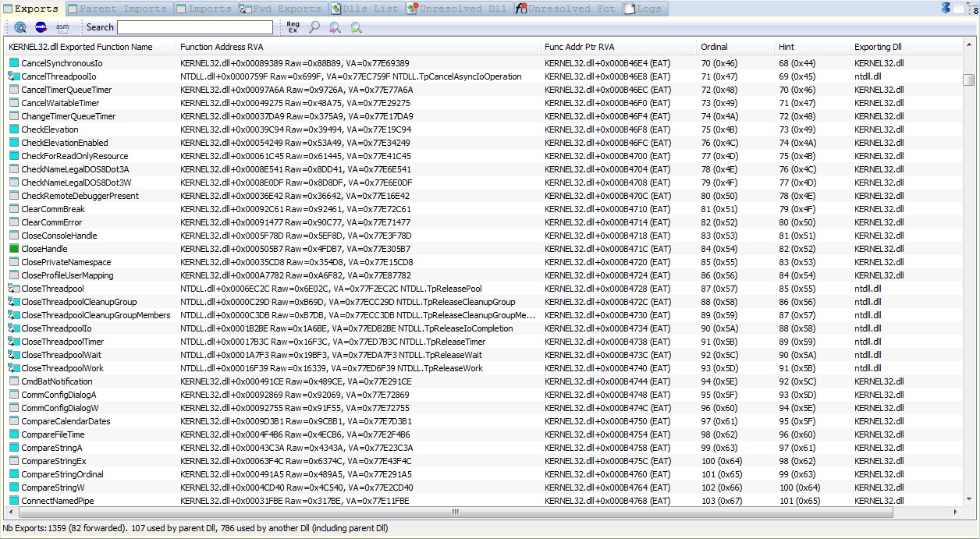980x539 pixels.
Task: Select the CloseProfileUserMapping function name
Action: pos(67,275)
